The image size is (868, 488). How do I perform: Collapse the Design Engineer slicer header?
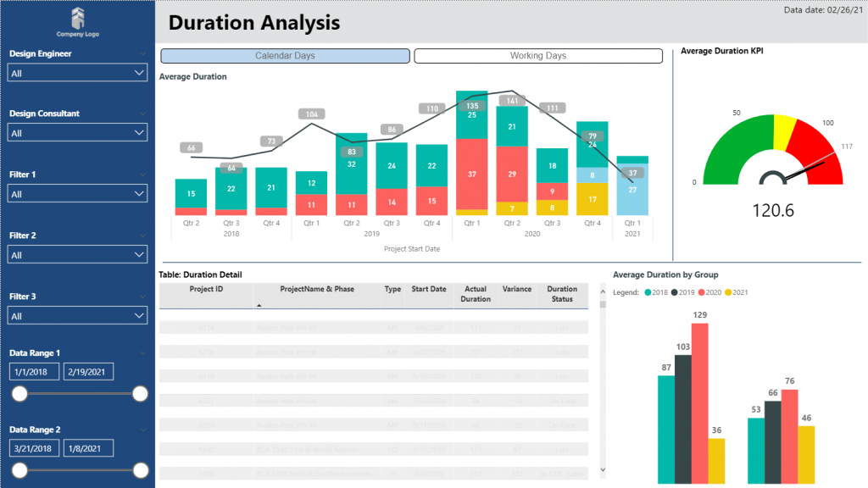click(x=144, y=53)
